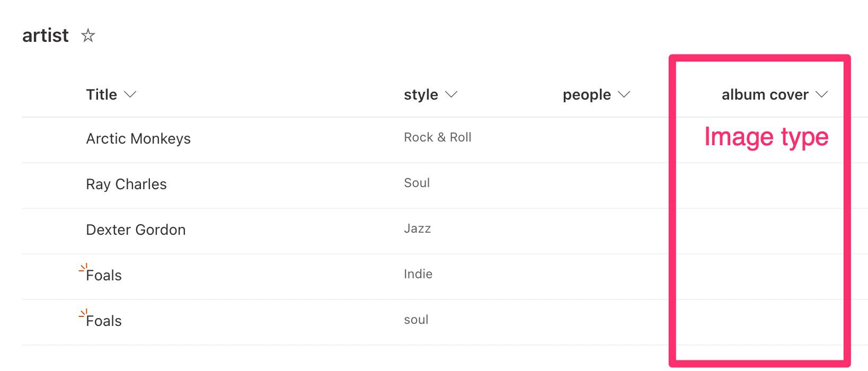Open the Dexter Gordon list item
868x371 pixels.
[x=136, y=229]
